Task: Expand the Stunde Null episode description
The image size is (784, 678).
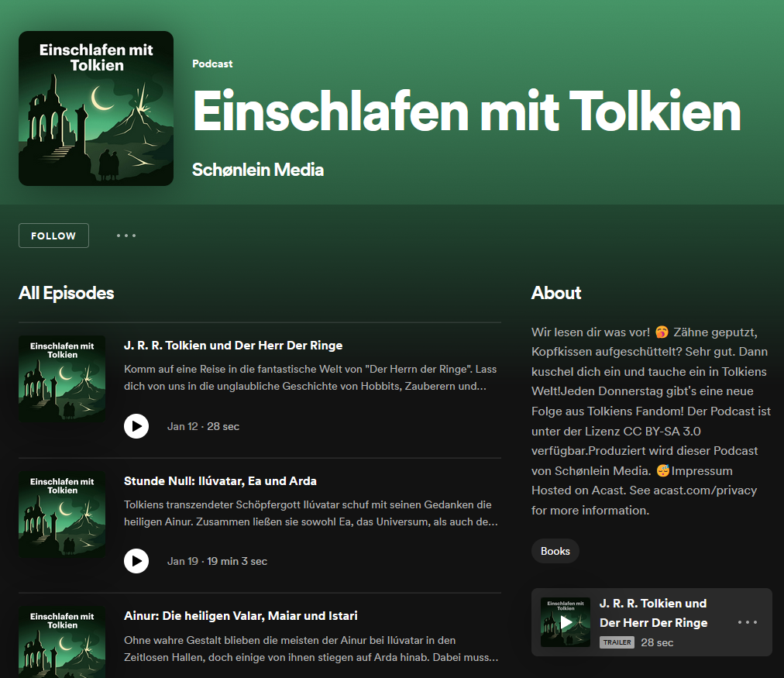Action: point(310,513)
